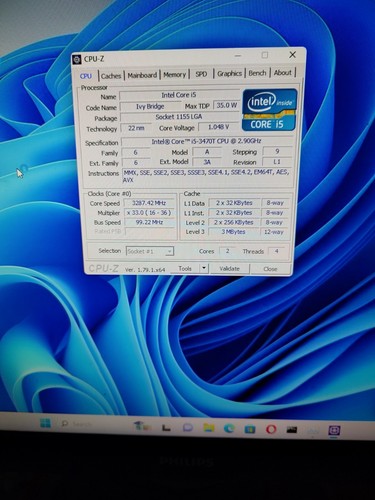Viewport: 375px width, 500px height.
Task: Open the Chat icon on the taskbar
Action: point(188,427)
